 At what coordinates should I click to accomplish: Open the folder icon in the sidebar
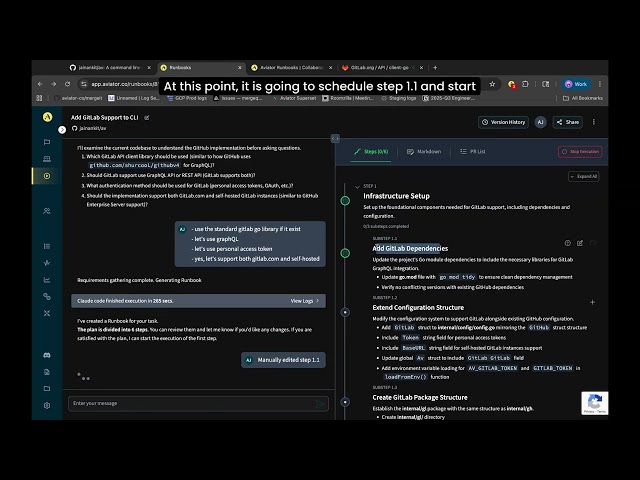47,389
